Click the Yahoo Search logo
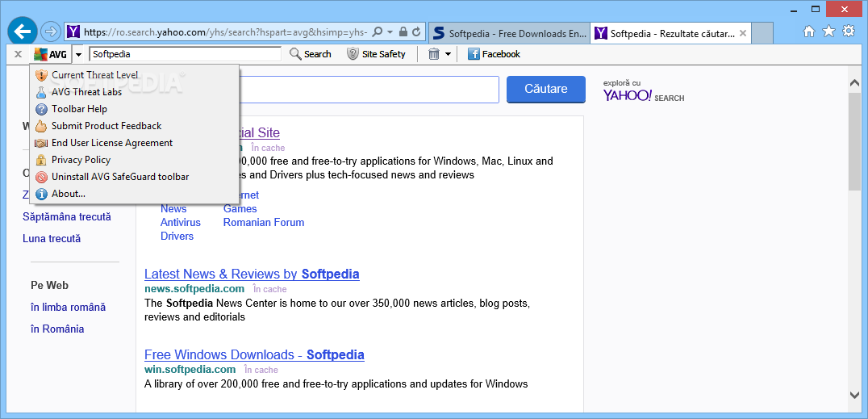Image resolution: width=868 pixels, height=419 pixels. 644,95
